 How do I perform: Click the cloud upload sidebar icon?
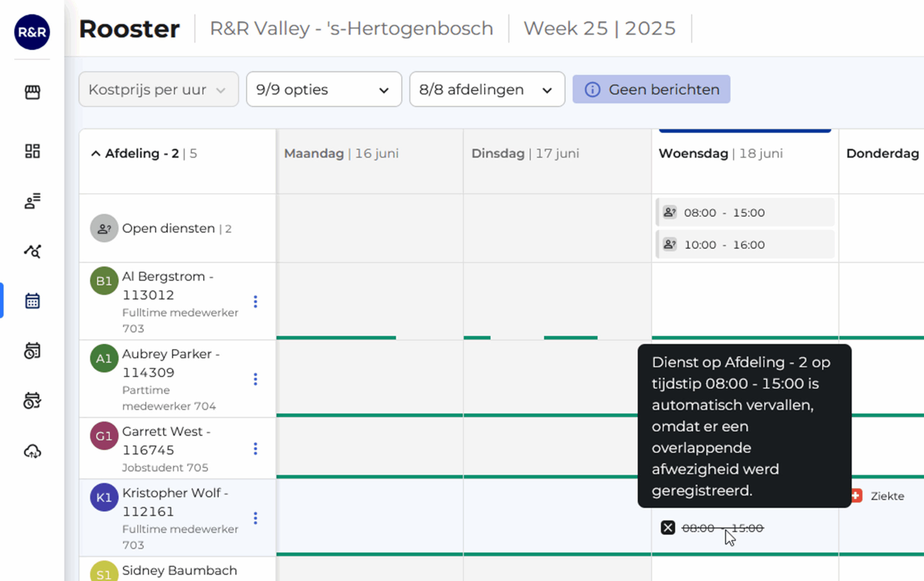click(x=32, y=451)
